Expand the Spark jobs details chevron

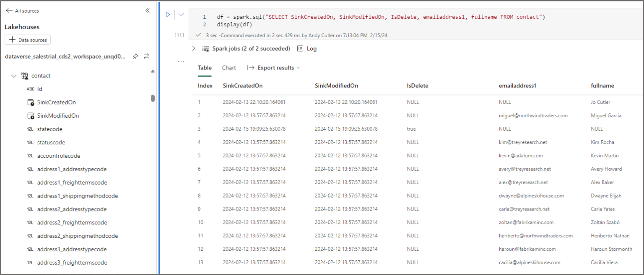pyautogui.click(x=193, y=48)
